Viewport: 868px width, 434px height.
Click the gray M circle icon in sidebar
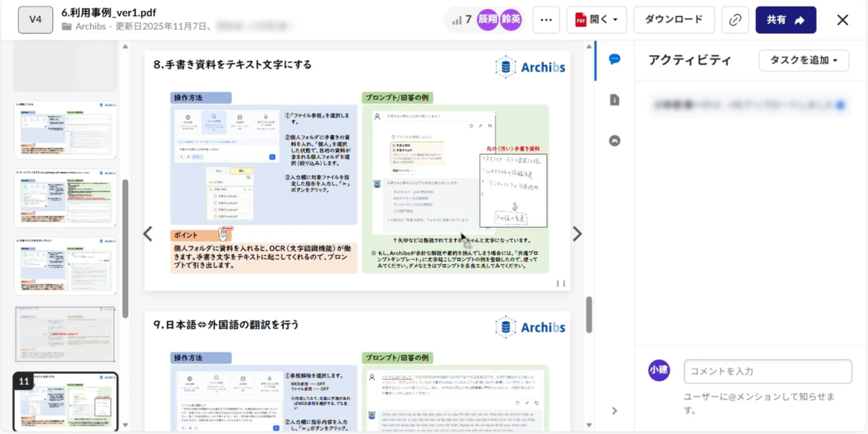pos(614,142)
